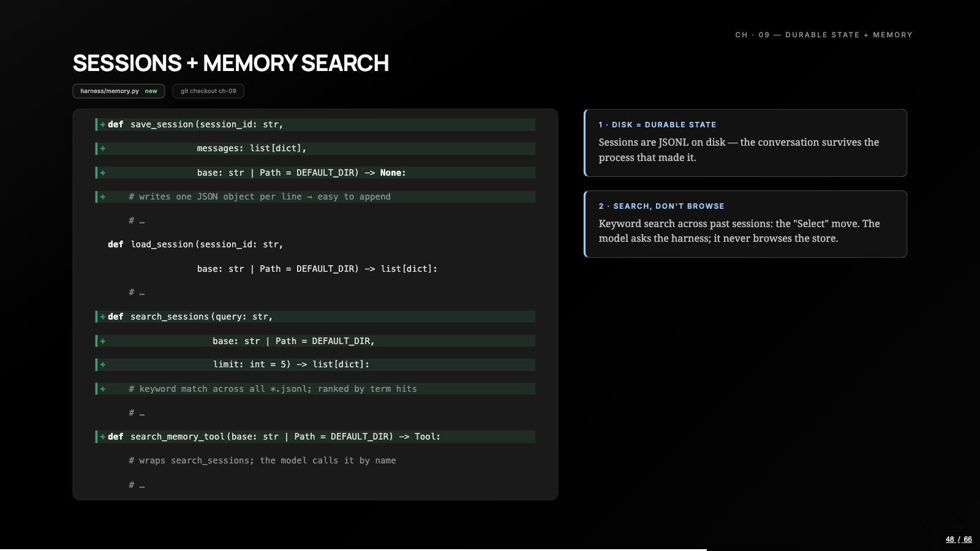Screen dimensions: 980x551
Task: Click the "def load_session(session_id: str," line
Action: (x=195, y=244)
